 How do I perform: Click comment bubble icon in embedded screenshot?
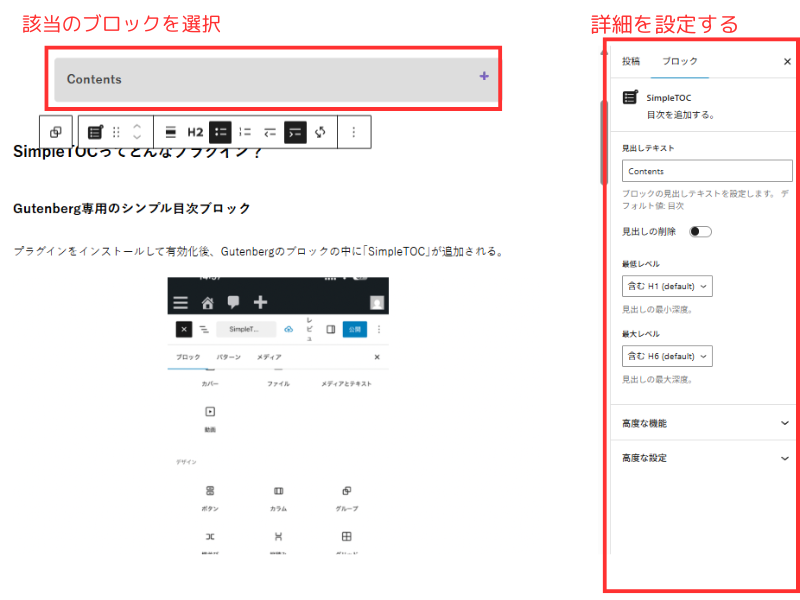coord(233,302)
